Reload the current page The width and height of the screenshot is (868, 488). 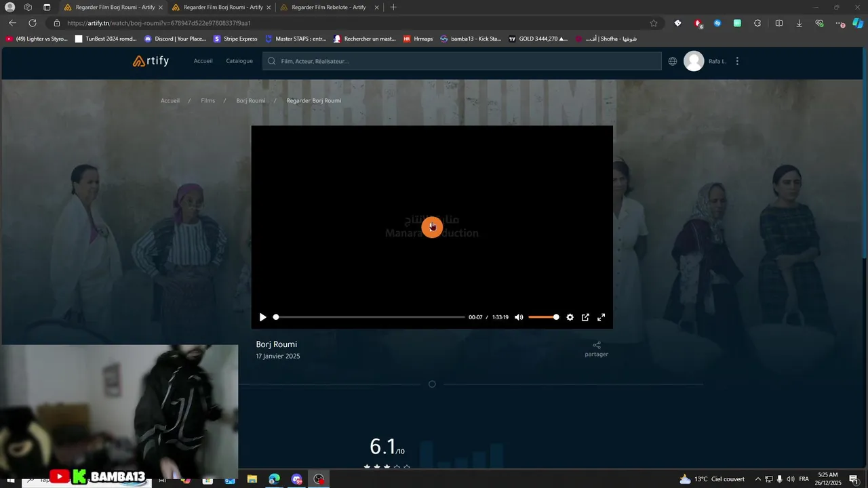tap(32, 23)
